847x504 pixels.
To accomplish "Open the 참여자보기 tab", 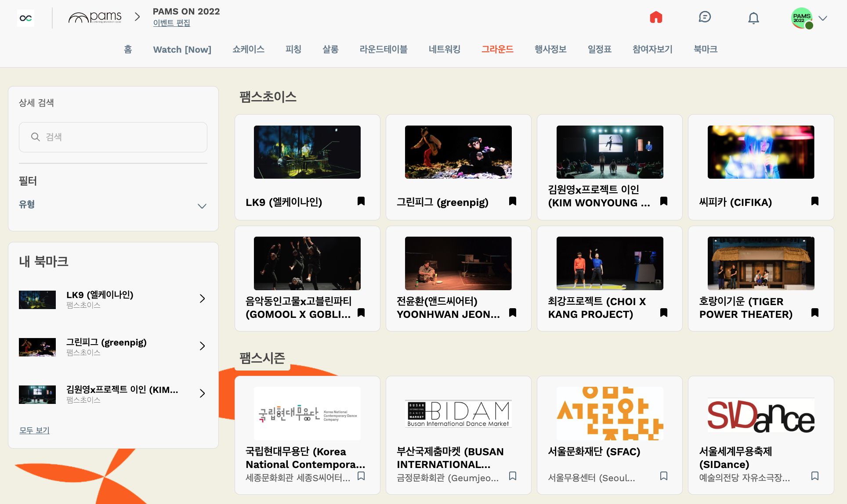I will (652, 49).
